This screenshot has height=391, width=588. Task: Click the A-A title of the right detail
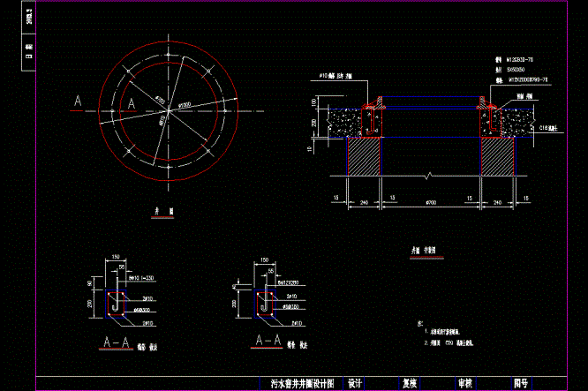click(268, 340)
